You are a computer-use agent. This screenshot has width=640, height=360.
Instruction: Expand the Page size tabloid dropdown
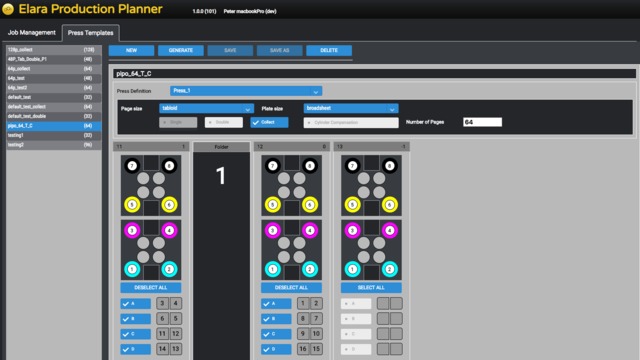pyautogui.click(x=207, y=108)
